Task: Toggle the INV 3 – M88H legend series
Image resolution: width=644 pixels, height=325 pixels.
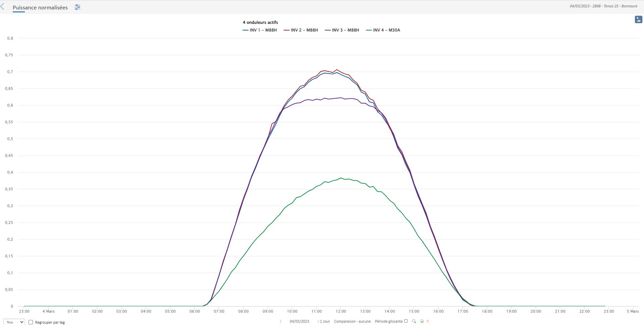Action: click(x=342, y=30)
